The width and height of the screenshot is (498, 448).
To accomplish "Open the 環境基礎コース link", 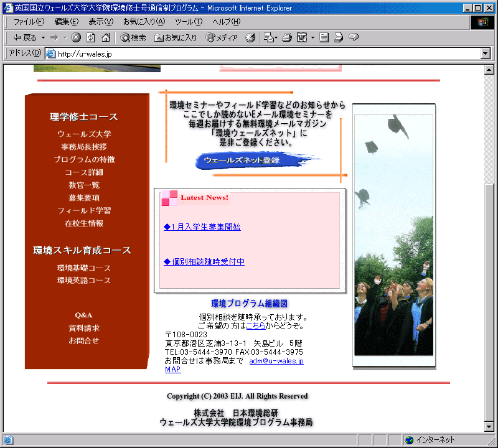I will coord(84,268).
